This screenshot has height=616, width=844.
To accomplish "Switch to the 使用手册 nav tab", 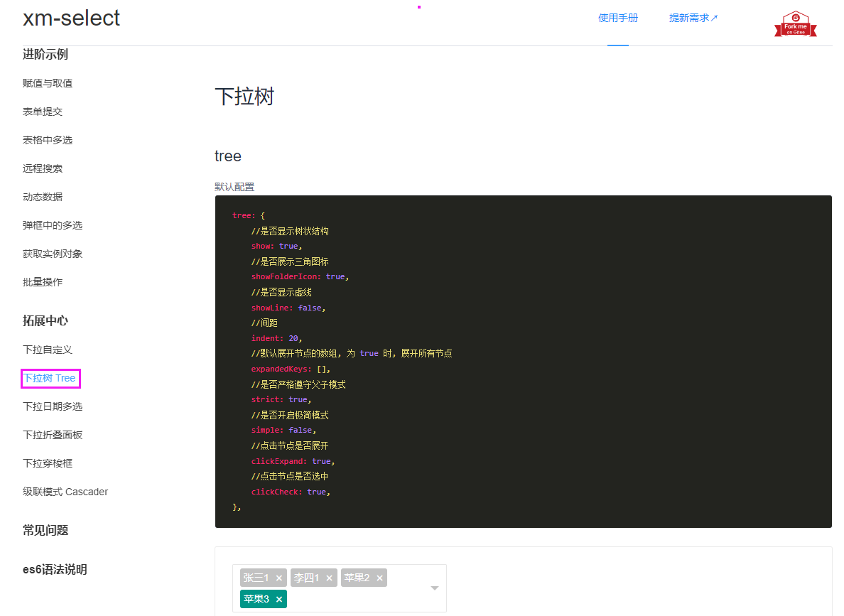I will 617,18.
